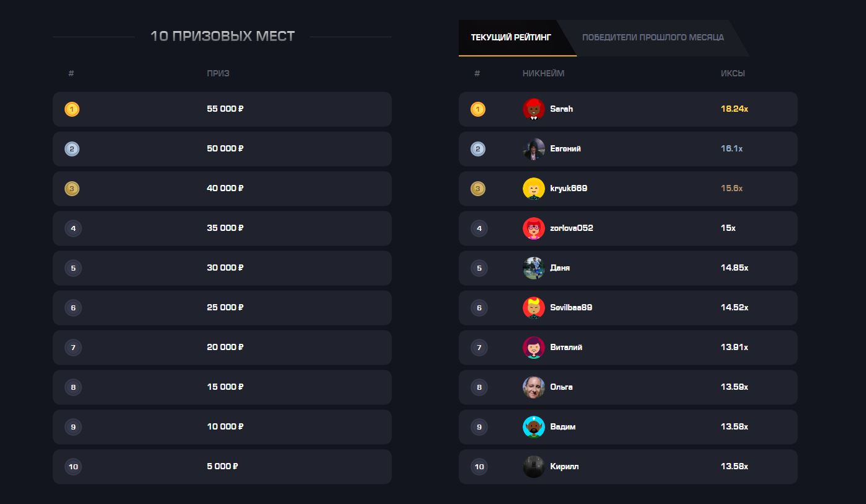Viewport: 866px width, 504px height.
Task: Click kryuk669's yellow avatar
Action: 534,189
